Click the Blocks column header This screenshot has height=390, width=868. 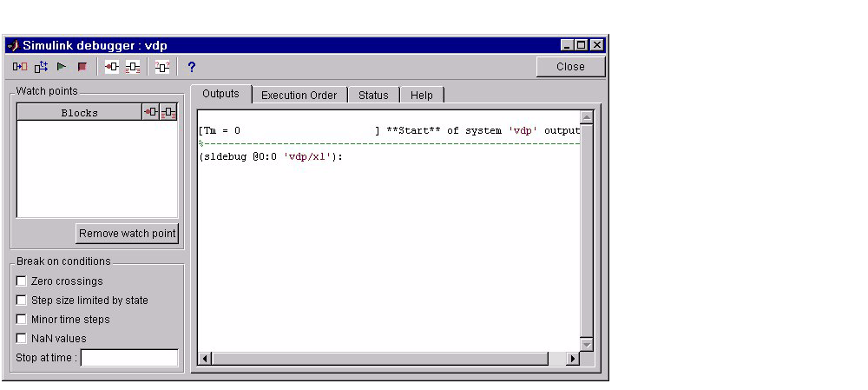80,112
